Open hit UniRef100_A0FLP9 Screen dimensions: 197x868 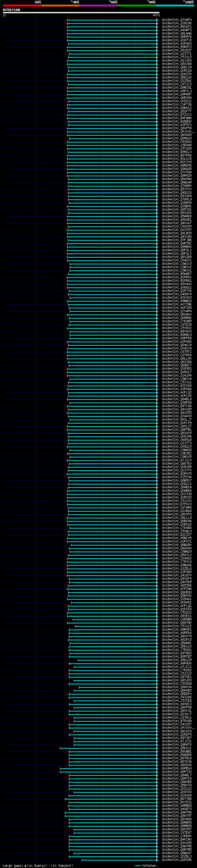pyautogui.click(x=177, y=423)
